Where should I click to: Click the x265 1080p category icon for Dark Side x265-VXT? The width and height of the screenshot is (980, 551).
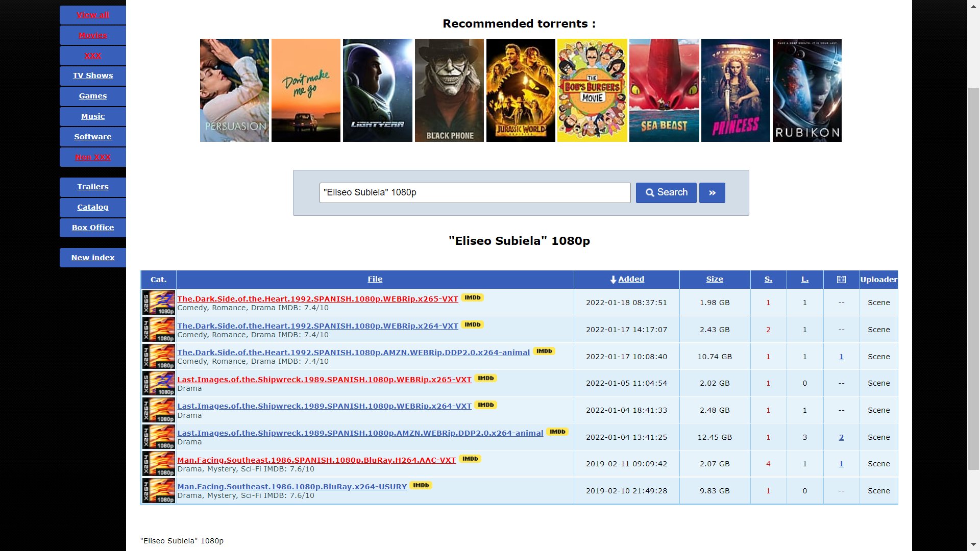[x=159, y=303]
